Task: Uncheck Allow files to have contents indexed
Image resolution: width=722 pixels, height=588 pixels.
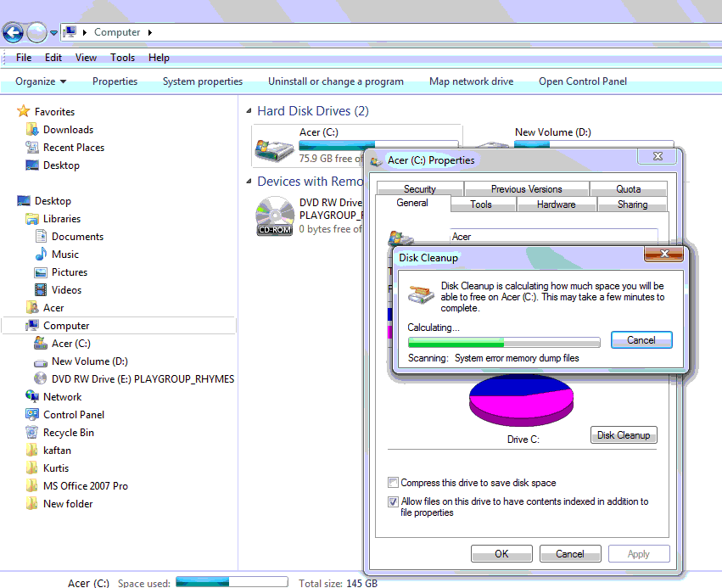Action: pyautogui.click(x=393, y=502)
